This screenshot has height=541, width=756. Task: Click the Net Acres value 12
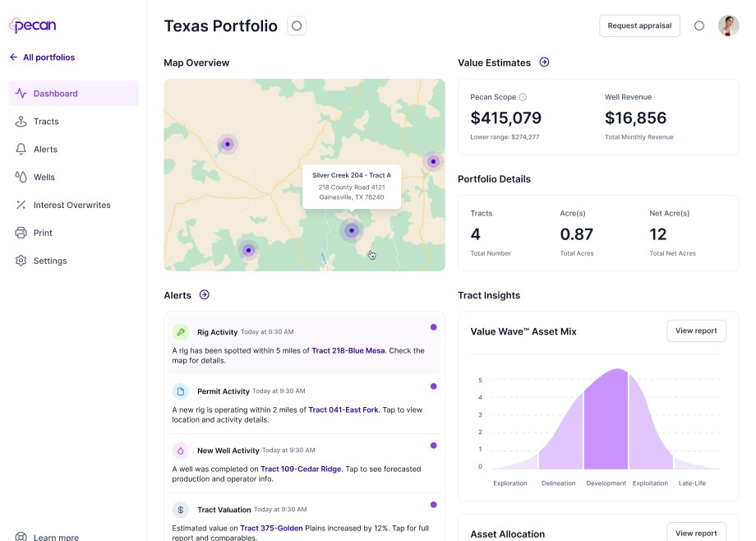pos(657,234)
